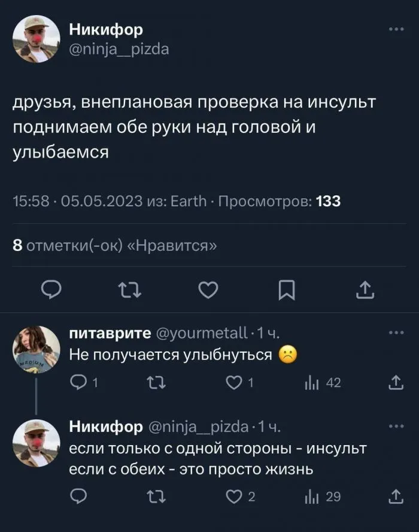Reply to питаврите's comment
419x532 pixels.
79,383
